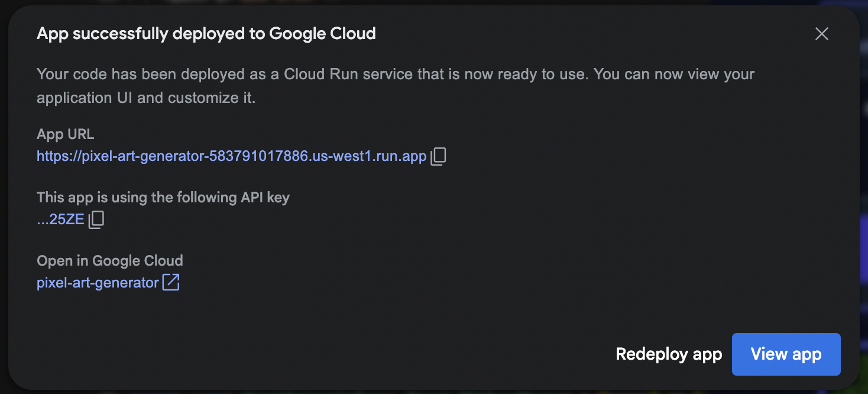
Task: Click the Cloud Run service description paragraph
Action: click(x=396, y=86)
